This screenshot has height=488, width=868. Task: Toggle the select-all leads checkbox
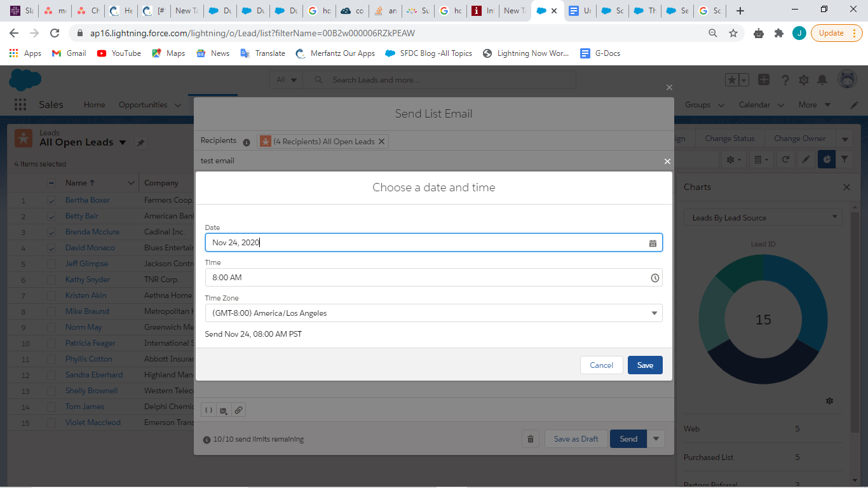pyautogui.click(x=51, y=183)
